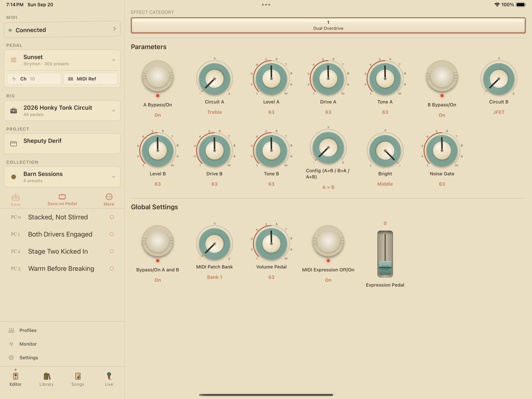The image size is (532, 399).
Task: Toggle MIDI Expression Off/On switch
Action: (x=328, y=241)
